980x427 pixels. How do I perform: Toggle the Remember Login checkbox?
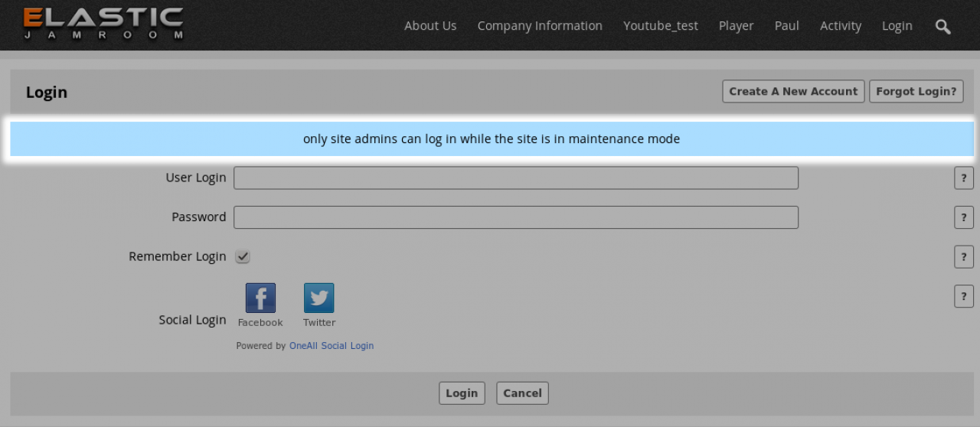[243, 257]
